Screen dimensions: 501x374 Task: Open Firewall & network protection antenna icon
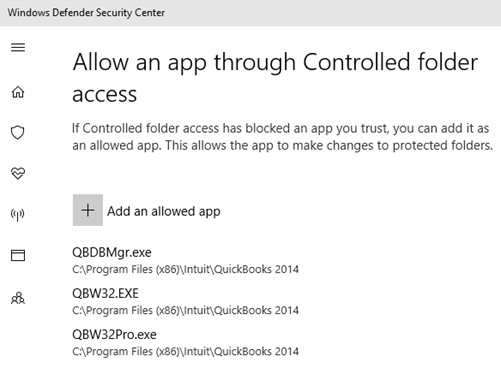pyautogui.click(x=18, y=215)
